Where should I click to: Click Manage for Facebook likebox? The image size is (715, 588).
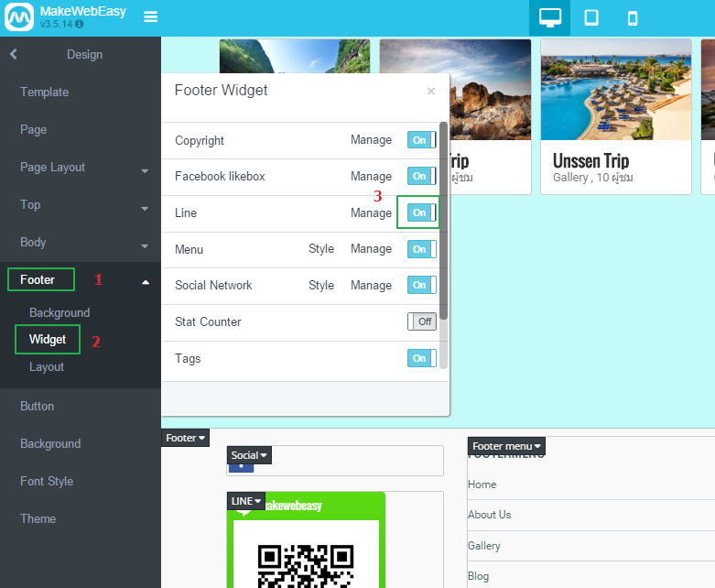[371, 177]
